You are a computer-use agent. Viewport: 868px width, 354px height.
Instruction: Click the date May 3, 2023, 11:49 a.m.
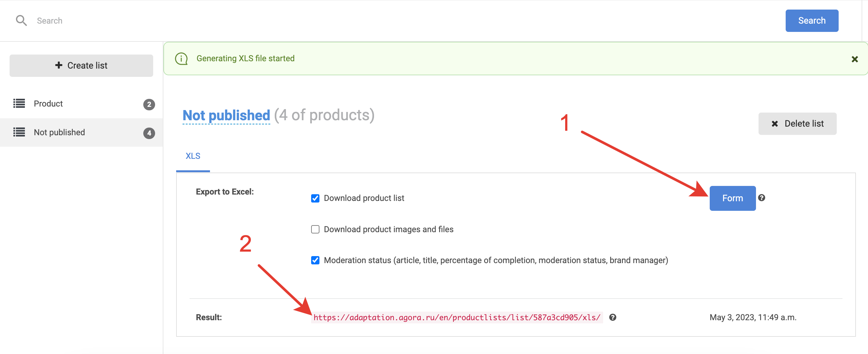[x=753, y=317]
